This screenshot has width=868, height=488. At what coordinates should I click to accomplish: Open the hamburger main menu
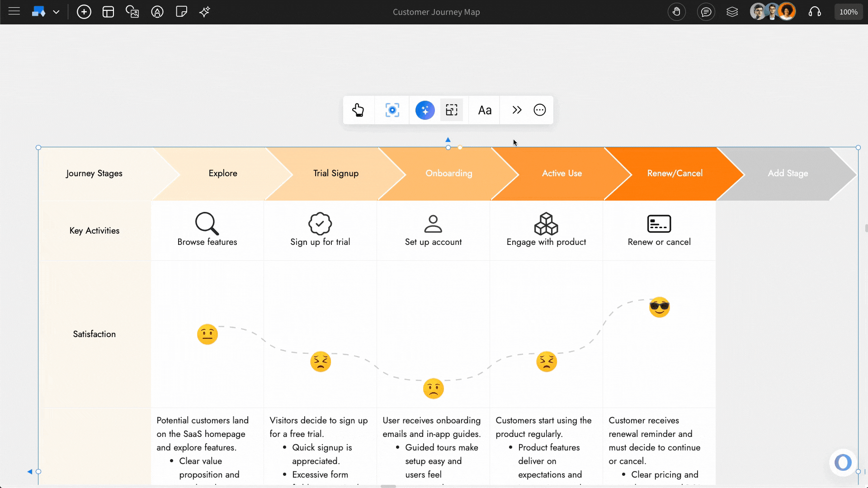pyautogui.click(x=14, y=12)
